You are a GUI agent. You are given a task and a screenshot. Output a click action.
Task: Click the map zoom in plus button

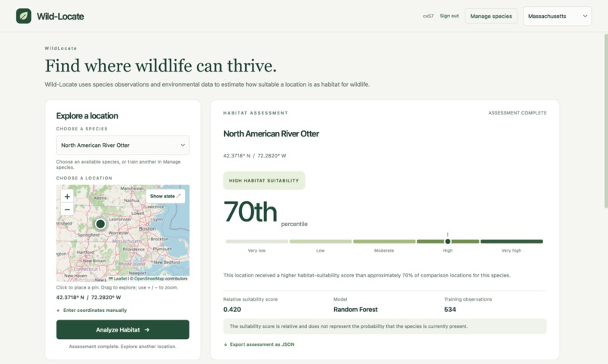tap(67, 197)
